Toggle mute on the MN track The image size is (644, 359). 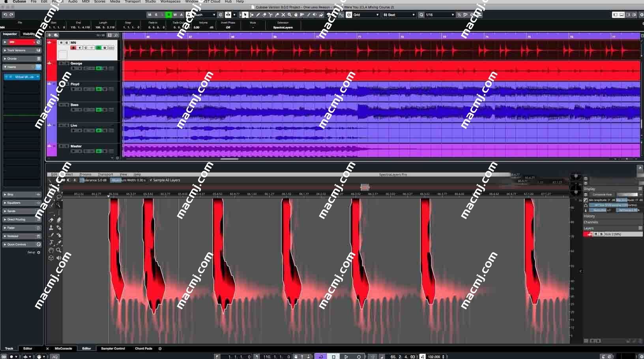click(61, 43)
